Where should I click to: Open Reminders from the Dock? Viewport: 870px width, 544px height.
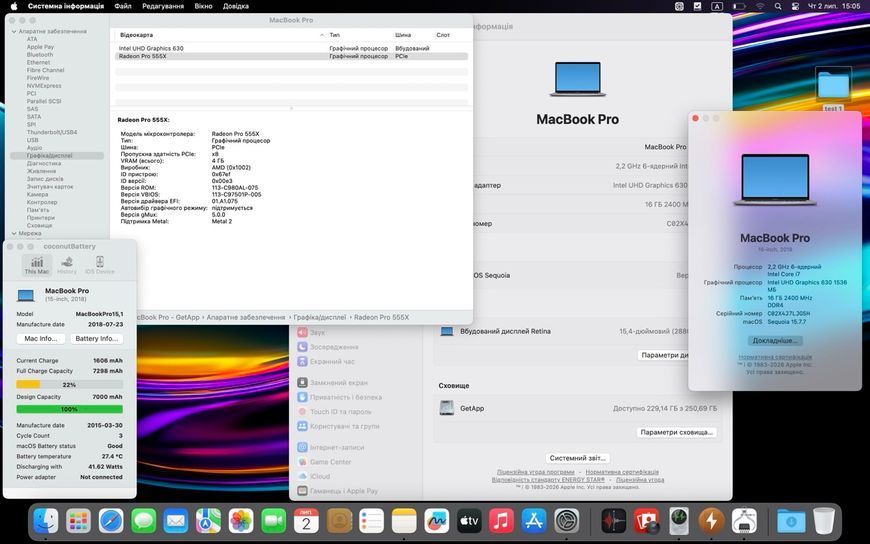(x=371, y=521)
